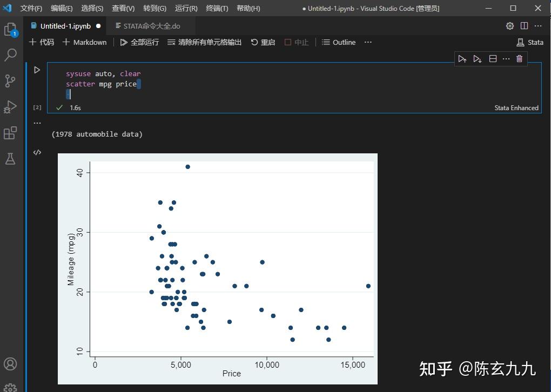Open more actions menu on cell toolbar

tap(506, 58)
